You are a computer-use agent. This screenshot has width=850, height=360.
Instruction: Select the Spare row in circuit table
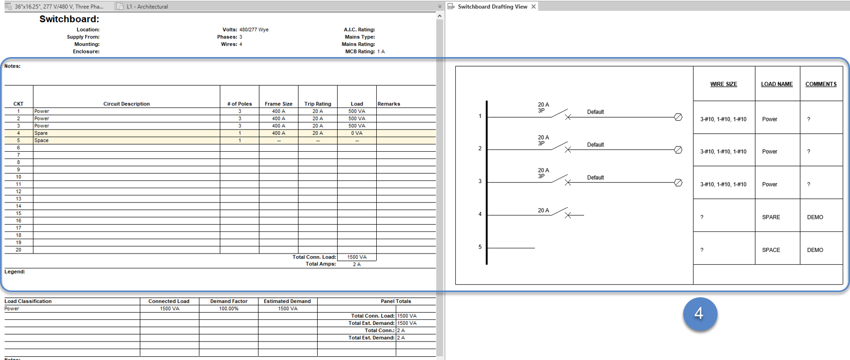click(220, 133)
